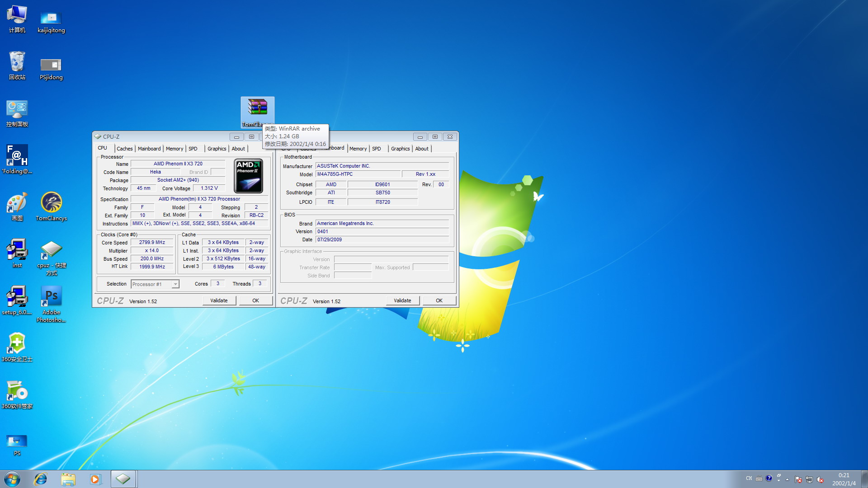The image size is (868, 488).
Task: Switch to Caches tab in left CPU-Z
Action: (x=124, y=149)
